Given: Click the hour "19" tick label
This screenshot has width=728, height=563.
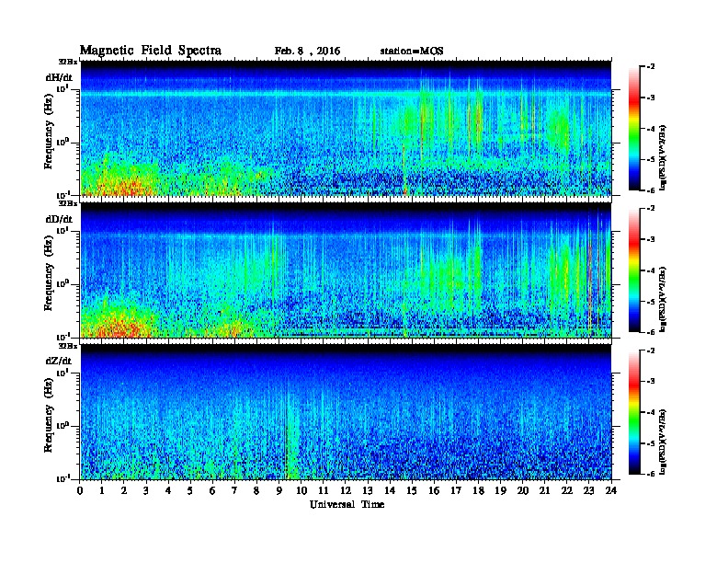Looking at the screenshot, I should (500, 490).
